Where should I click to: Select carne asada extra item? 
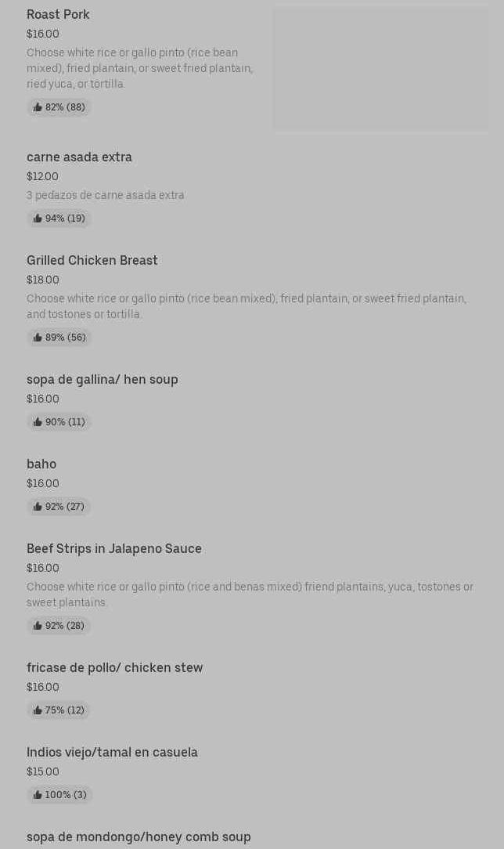(x=79, y=157)
